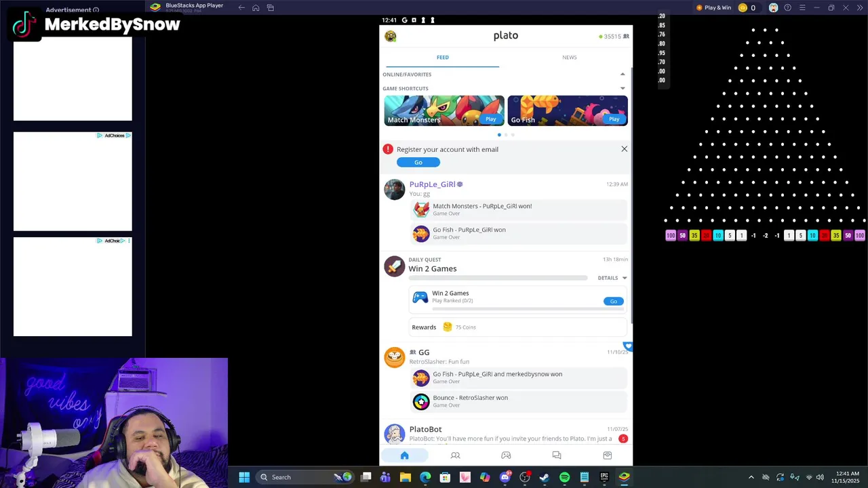Open the PlatoBot avatar
868x488 pixels.
coord(394,434)
